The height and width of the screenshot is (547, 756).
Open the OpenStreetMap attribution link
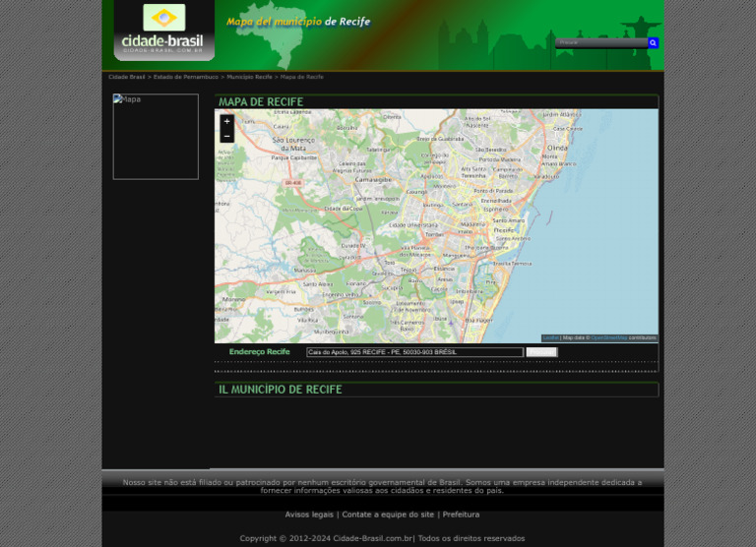[608, 337]
